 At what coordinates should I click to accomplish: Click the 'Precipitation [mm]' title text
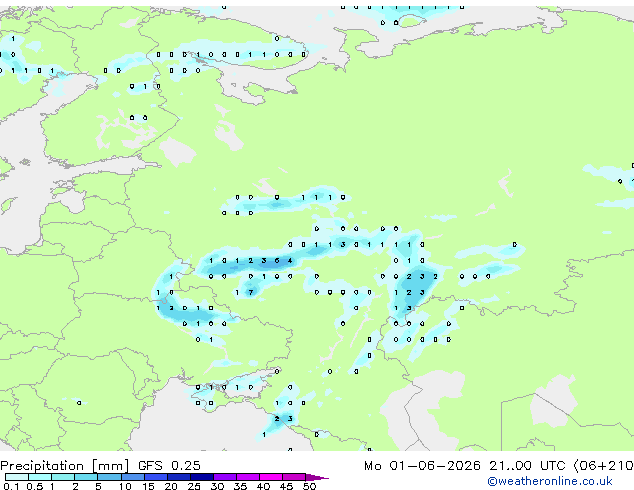coord(65,466)
